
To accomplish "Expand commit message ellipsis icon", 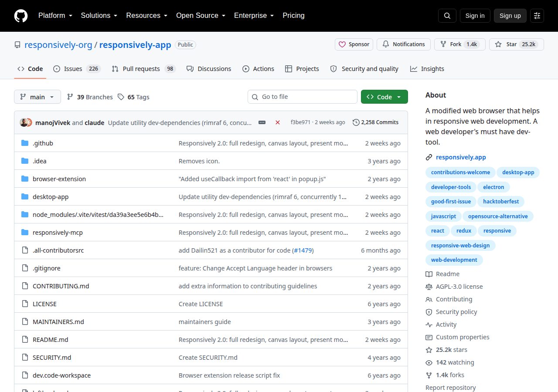I will coord(262,122).
